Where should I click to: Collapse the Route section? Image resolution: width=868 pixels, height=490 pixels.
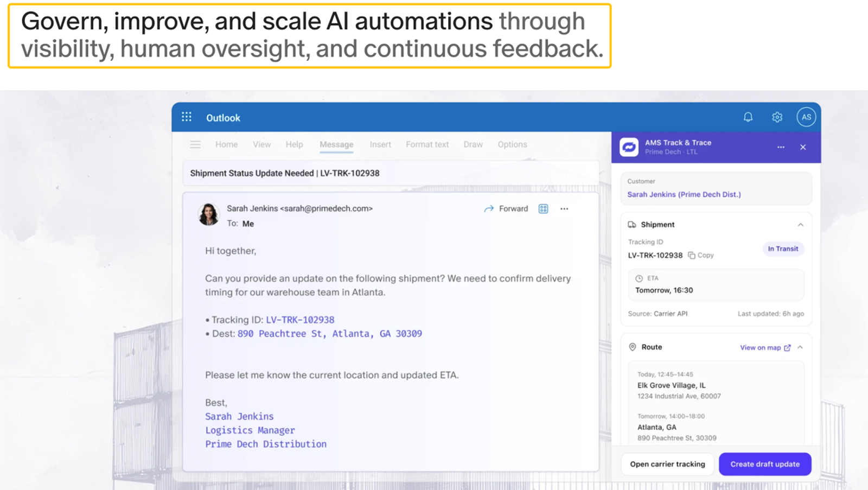(800, 347)
